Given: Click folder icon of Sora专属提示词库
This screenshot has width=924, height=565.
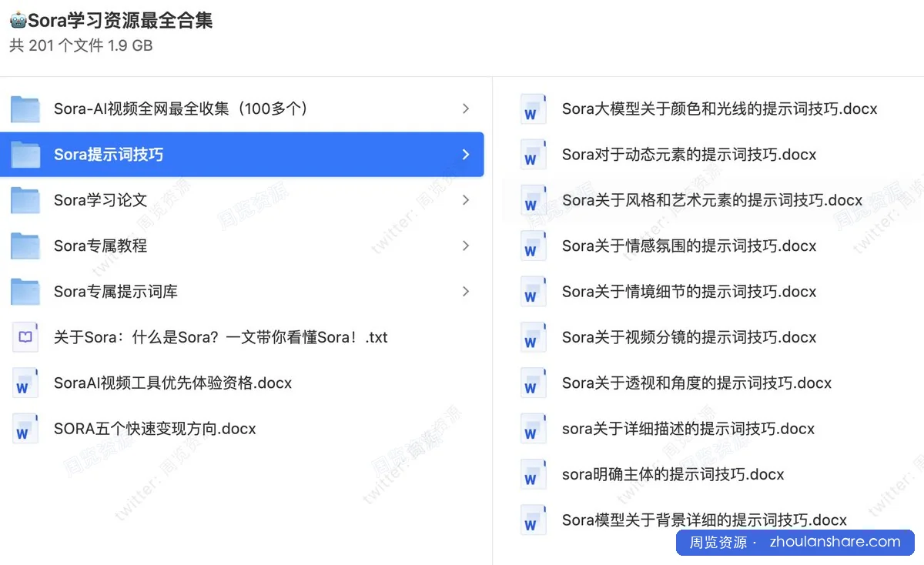Looking at the screenshot, I should click(x=25, y=292).
